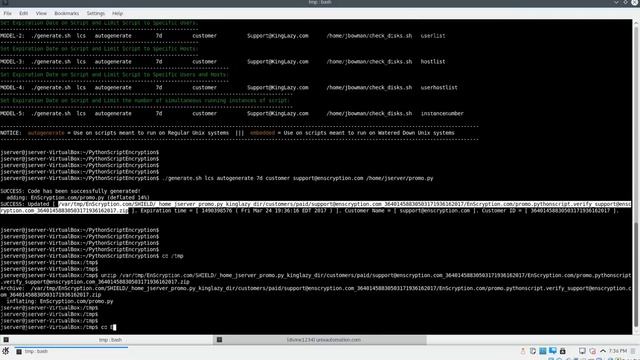
Task: Click the orange 'autogenerate' word in NOTICE line
Action: 46,133
